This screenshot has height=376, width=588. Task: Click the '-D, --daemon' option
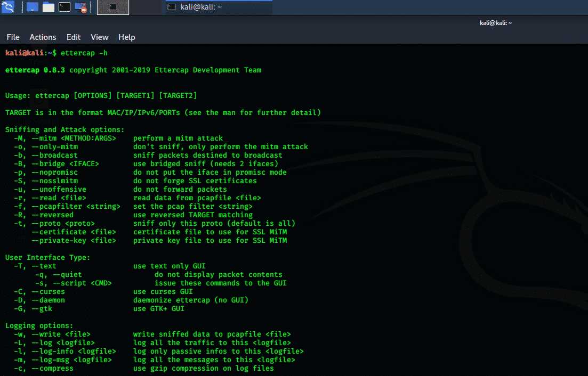pyautogui.click(x=39, y=300)
